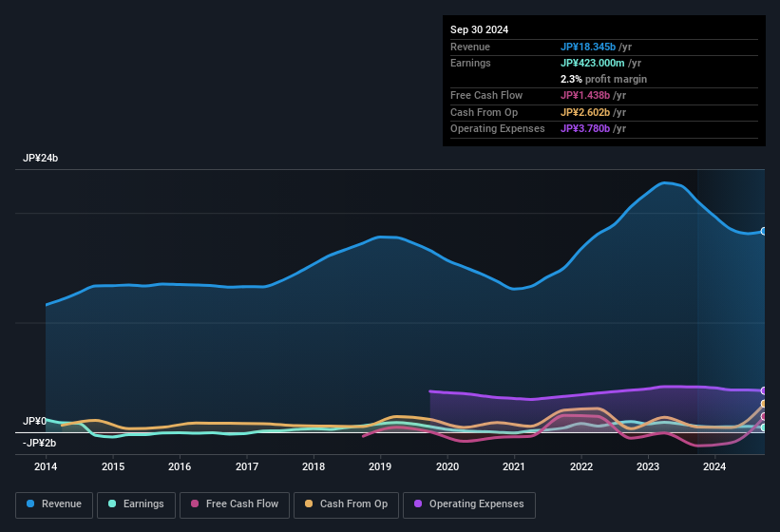Image resolution: width=780 pixels, height=532 pixels.
Task: Hide Free Cash Flow via the legend
Action: [x=235, y=503]
